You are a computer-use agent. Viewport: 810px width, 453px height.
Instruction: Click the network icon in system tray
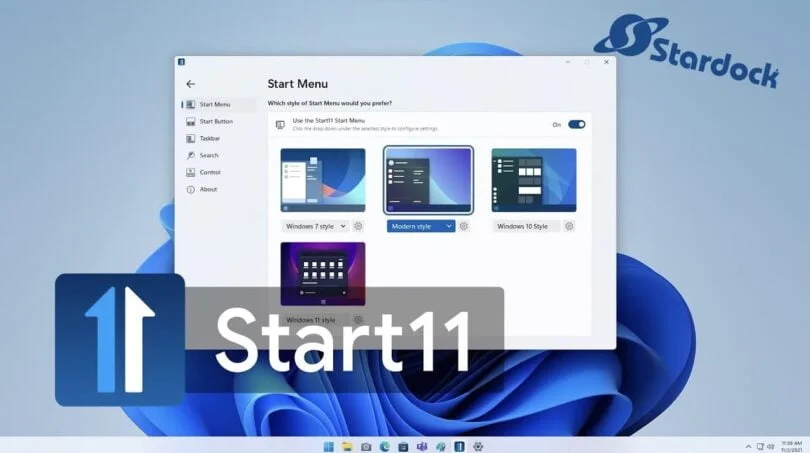[760, 446]
